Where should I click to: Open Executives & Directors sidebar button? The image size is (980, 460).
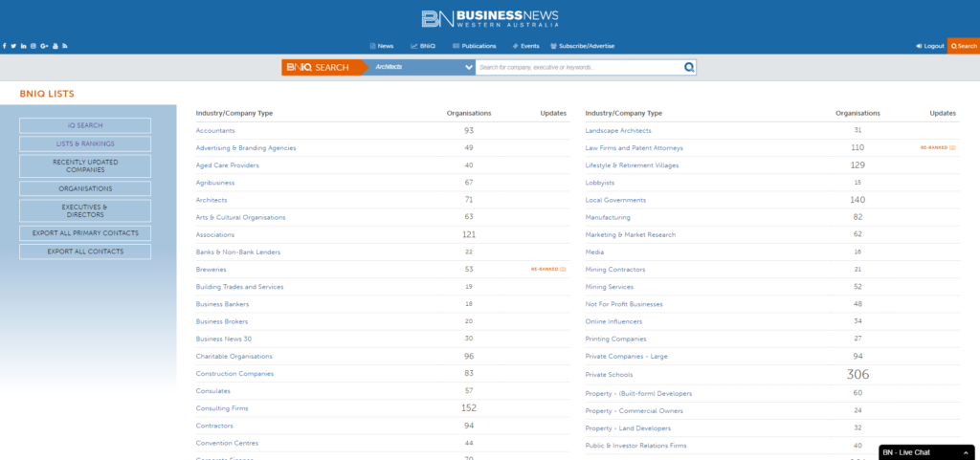coord(85,211)
